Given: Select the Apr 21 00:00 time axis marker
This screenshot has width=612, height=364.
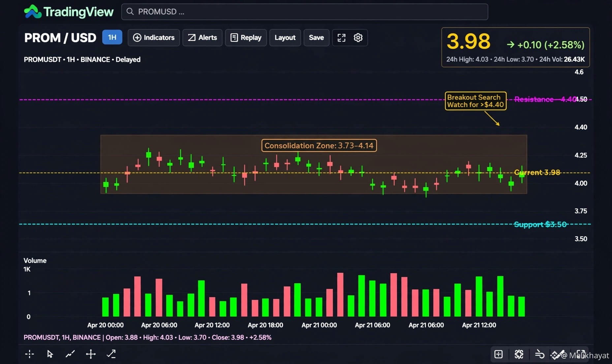Looking at the screenshot, I should (319, 325).
